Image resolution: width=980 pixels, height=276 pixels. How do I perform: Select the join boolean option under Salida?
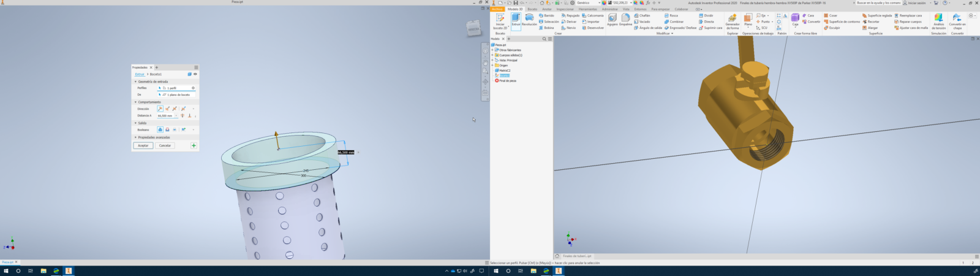point(160,129)
